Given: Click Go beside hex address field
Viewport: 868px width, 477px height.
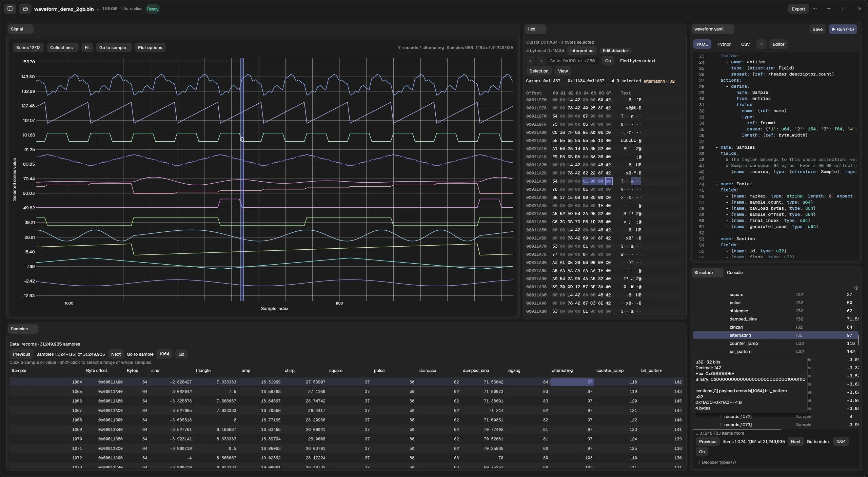Looking at the screenshot, I should click(608, 61).
